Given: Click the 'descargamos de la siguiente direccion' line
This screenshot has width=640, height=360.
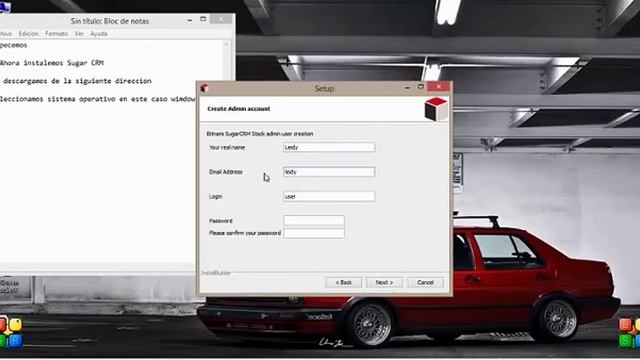Looking at the screenshot, I should click(x=77, y=81).
